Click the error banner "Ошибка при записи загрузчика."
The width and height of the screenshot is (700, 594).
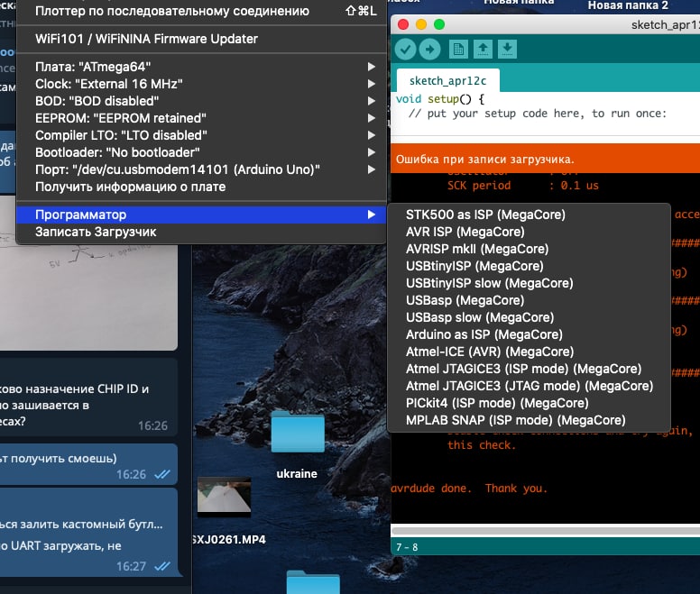click(485, 160)
